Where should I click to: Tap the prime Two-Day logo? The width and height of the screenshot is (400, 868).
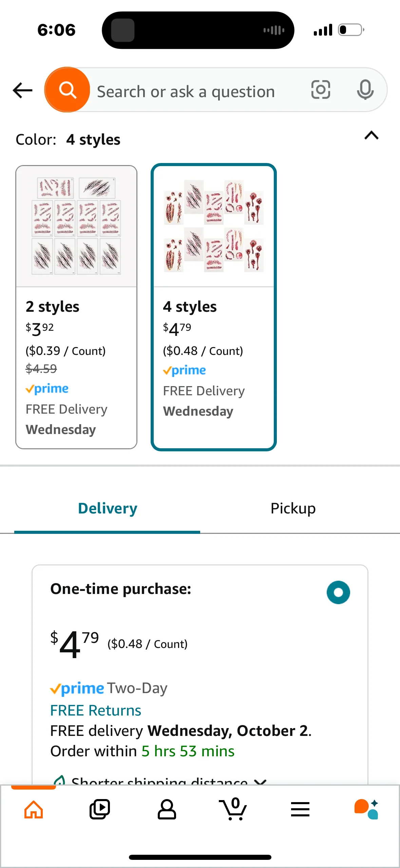[x=77, y=689]
